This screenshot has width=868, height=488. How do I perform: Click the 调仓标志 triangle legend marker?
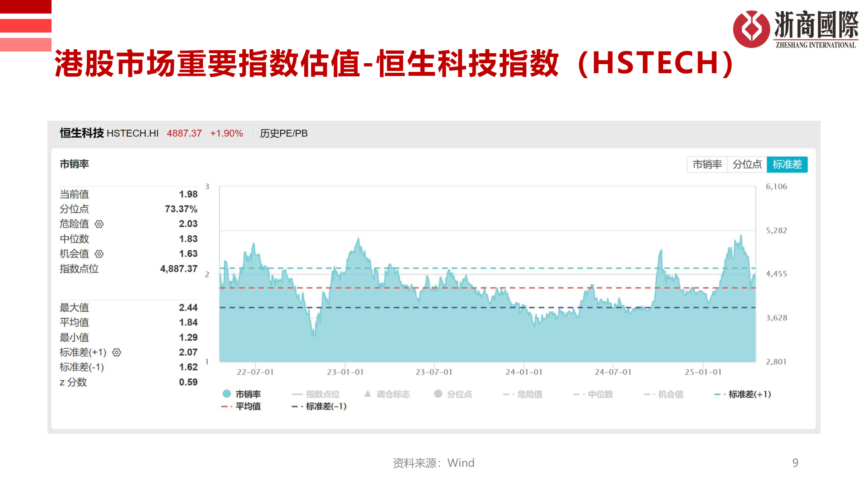368,394
